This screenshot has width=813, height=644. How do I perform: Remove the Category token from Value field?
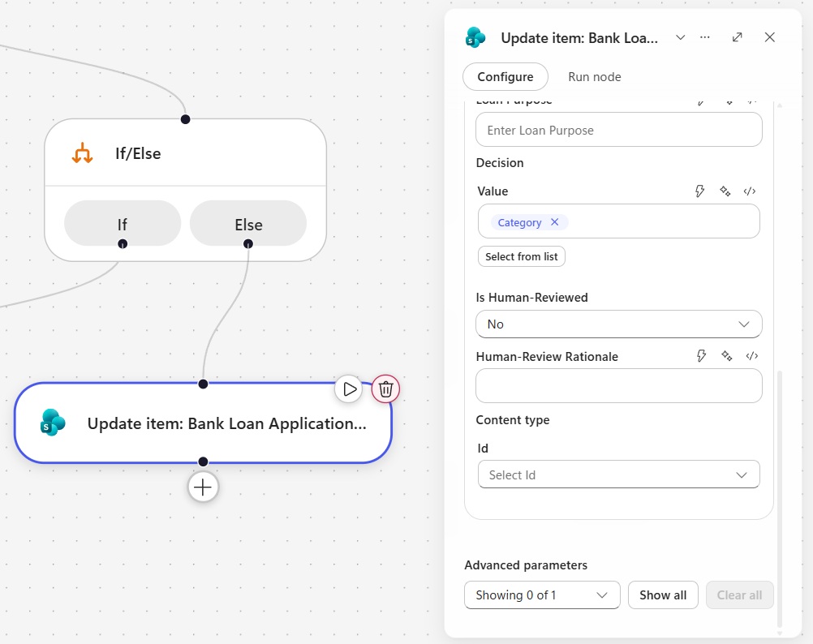click(554, 222)
